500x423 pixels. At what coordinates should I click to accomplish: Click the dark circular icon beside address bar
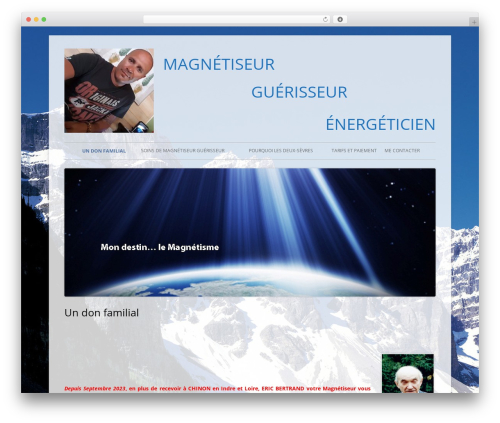340,20
